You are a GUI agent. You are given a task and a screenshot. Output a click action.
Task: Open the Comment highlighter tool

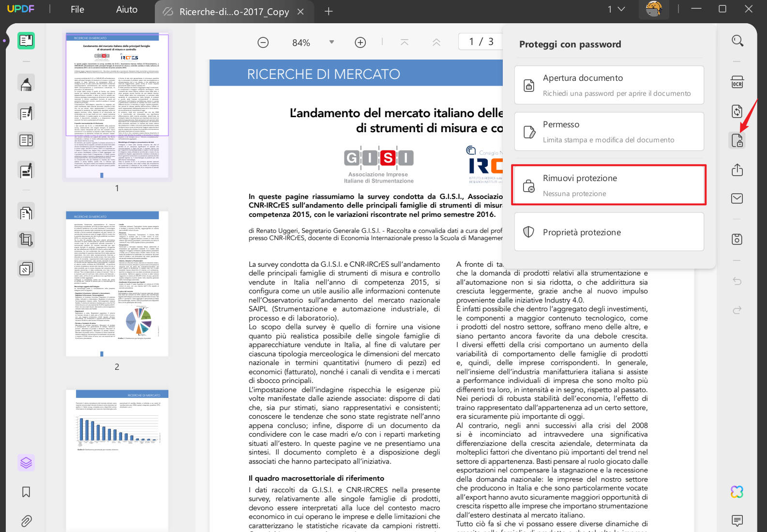26,84
